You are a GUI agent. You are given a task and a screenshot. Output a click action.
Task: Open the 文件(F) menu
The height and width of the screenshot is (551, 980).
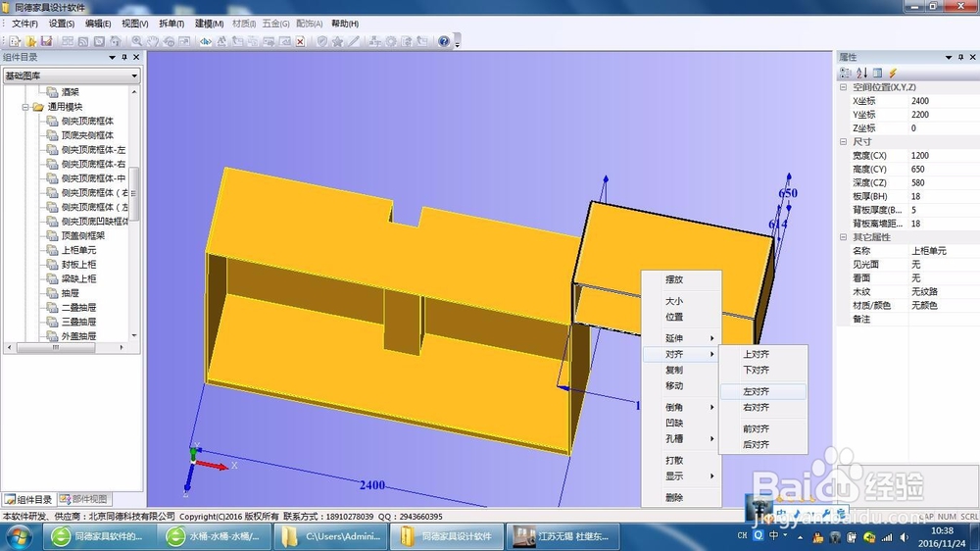tap(25, 24)
